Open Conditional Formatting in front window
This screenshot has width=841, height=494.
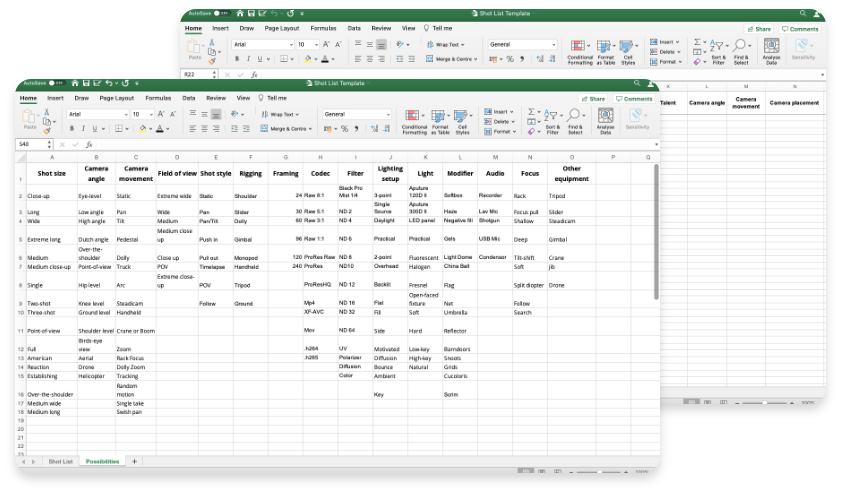pos(414,122)
